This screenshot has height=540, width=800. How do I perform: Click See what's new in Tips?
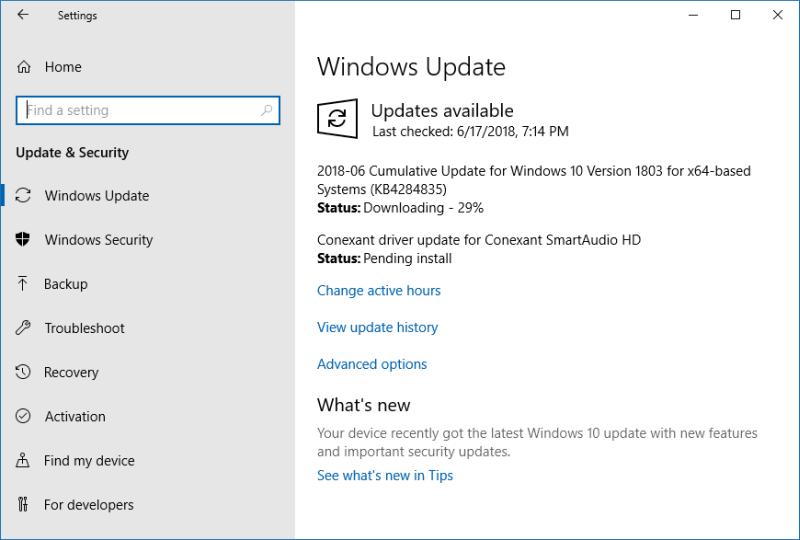385,475
